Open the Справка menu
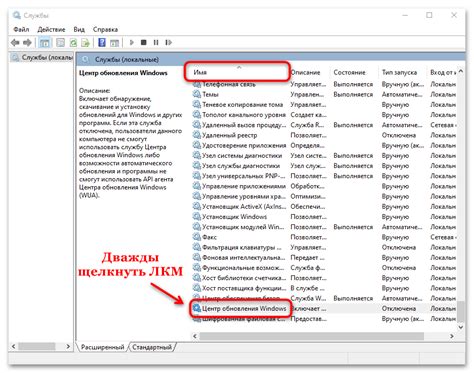Image resolution: width=474 pixels, height=373 pixels. coord(105,29)
